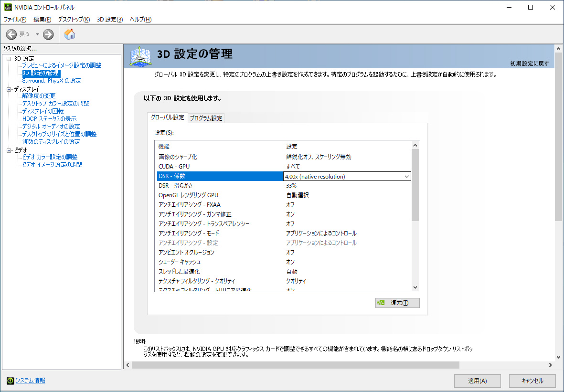This screenshot has height=392, width=564.
Task: Click horizontal scrollbar left arrow
Action: (128, 365)
